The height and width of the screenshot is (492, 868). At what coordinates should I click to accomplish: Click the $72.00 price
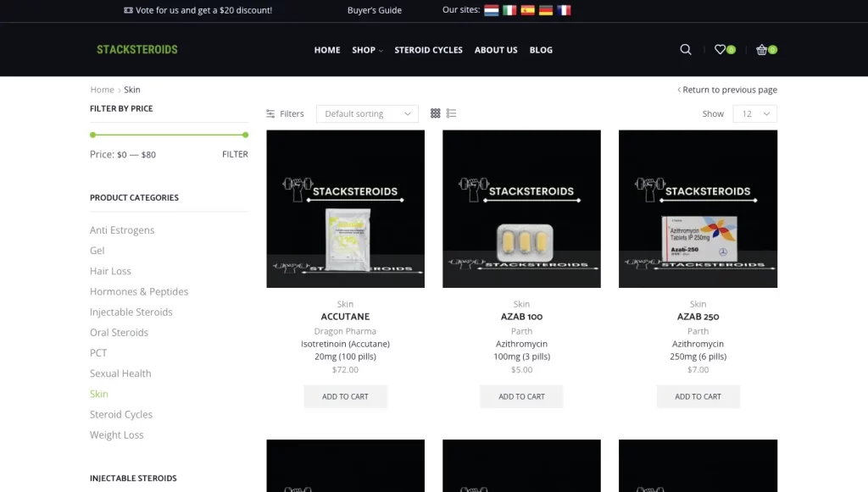pyautogui.click(x=345, y=370)
